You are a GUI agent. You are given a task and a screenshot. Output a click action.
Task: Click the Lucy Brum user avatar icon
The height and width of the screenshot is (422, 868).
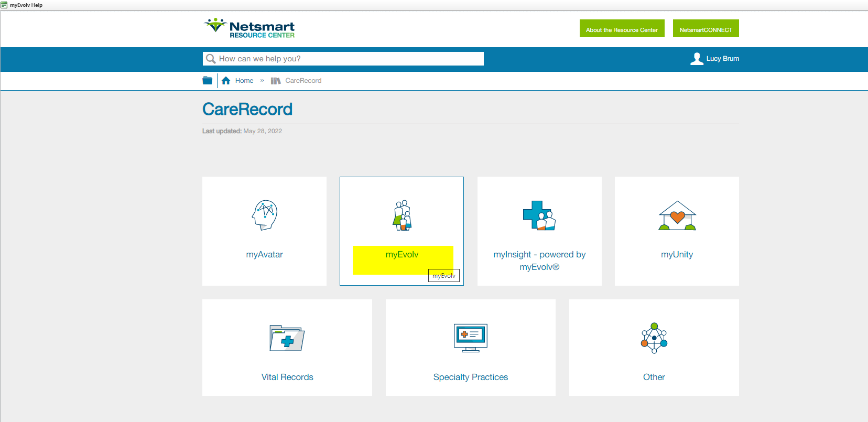tap(697, 59)
